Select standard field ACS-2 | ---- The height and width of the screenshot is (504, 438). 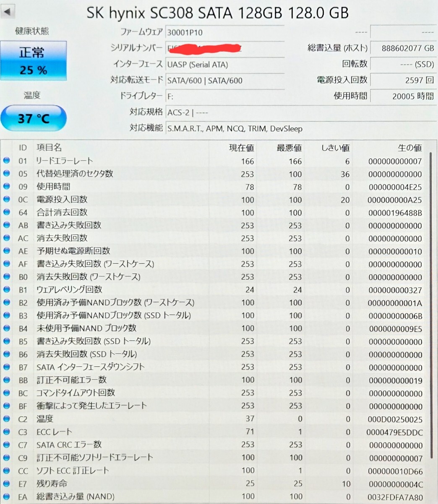[300, 113]
